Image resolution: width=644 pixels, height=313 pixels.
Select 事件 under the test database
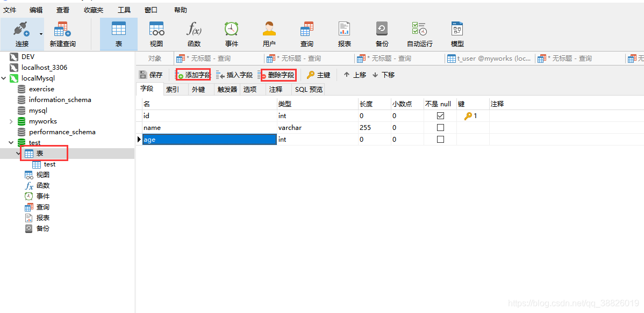[43, 196]
